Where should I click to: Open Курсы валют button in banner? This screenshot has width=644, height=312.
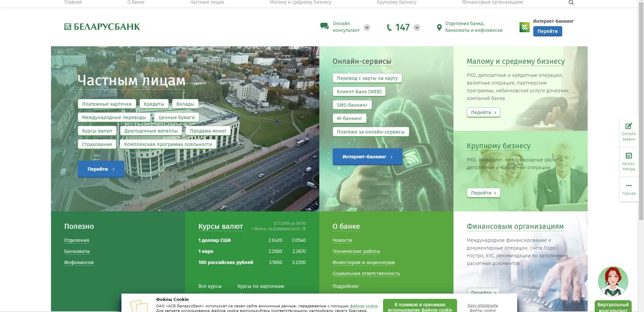(x=97, y=131)
